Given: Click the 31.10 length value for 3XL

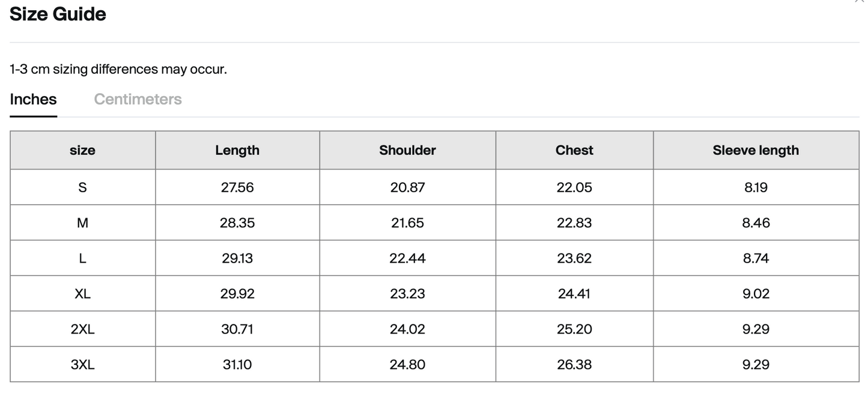Looking at the screenshot, I should click(237, 365).
